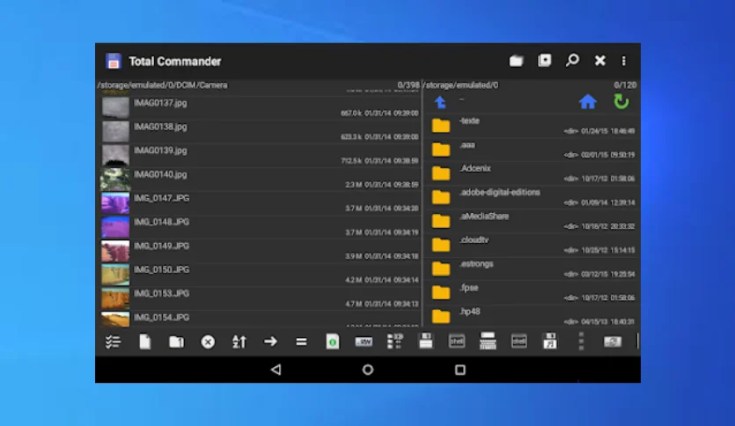Open the .adobe-digital-editions folder
This screenshot has height=426, width=735.
click(x=532, y=197)
